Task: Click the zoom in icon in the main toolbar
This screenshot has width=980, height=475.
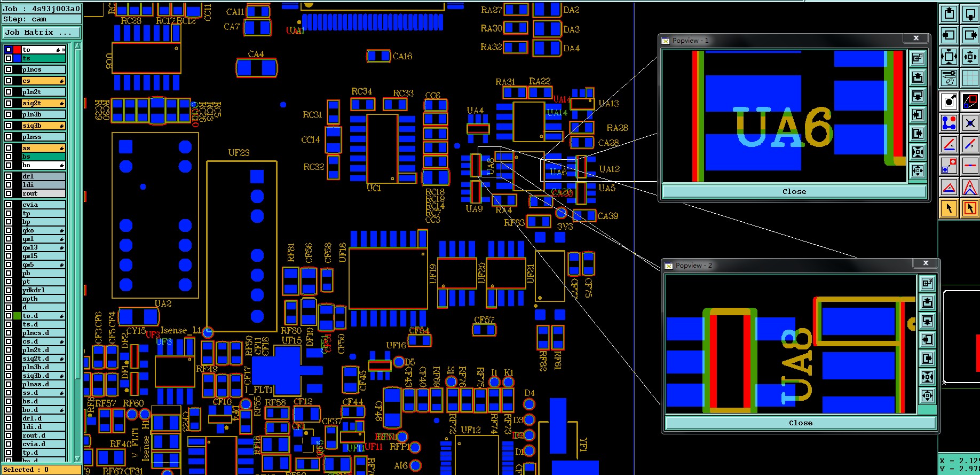Action: (949, 56)
